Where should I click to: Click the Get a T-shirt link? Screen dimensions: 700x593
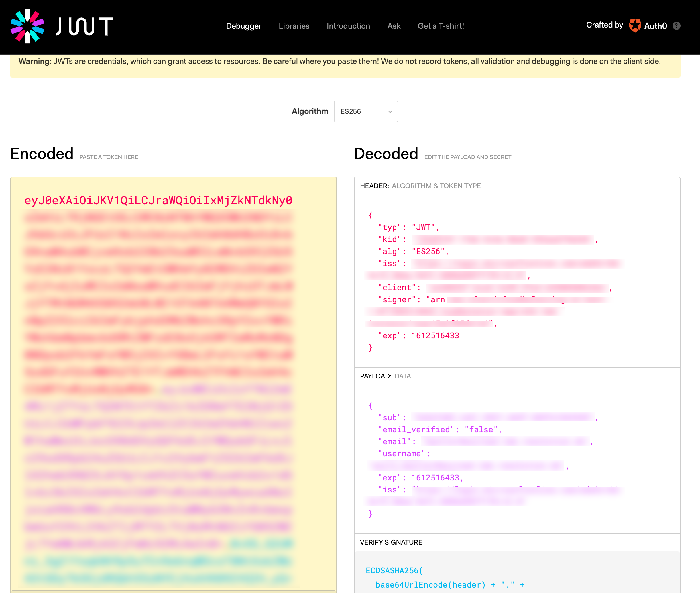coord(441,26)
